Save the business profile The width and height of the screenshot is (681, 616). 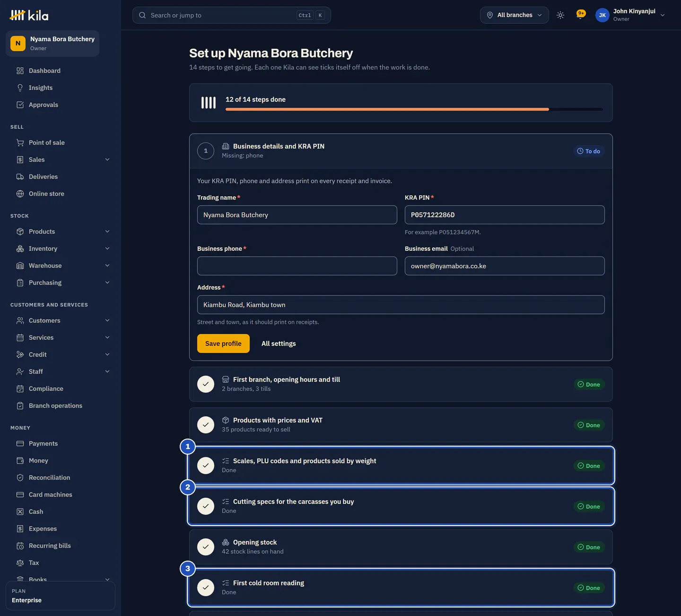click(223, 343)
